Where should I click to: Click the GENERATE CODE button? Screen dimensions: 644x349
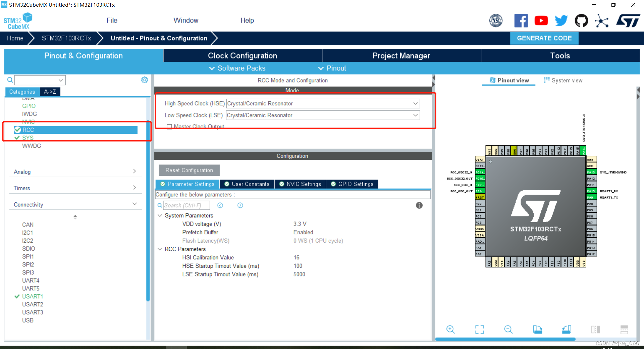[544, 38]
